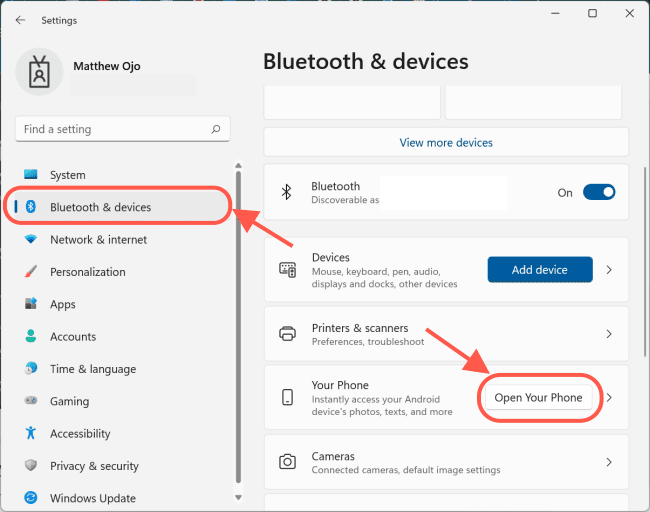This screenshot has height=512, width=650.
Task: Expand the Cameras row chevron
Action: coord(609,462)
